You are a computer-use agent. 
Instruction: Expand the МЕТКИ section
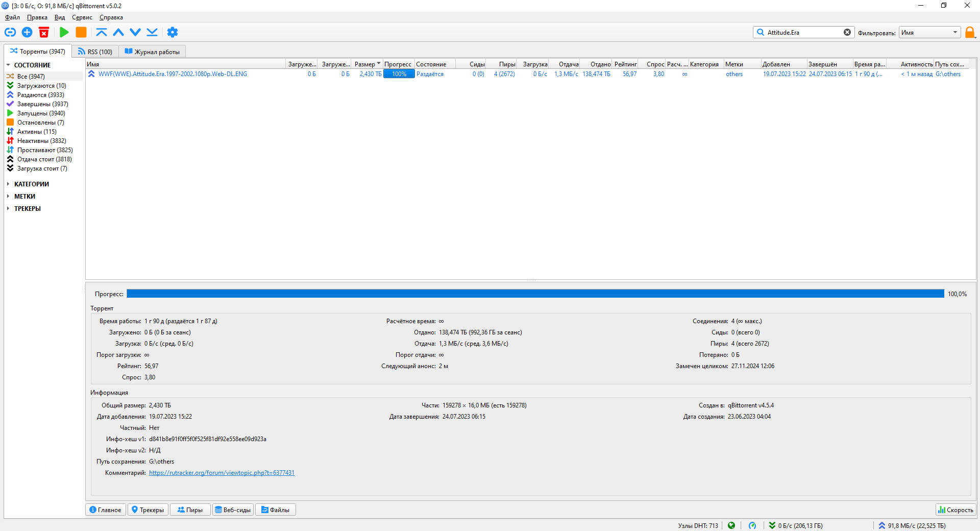coord(8,196)
